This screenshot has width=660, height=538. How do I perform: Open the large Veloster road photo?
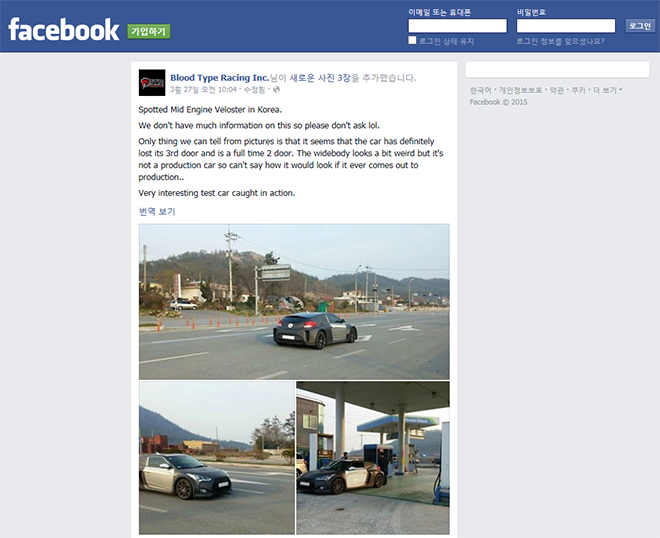(x=294, y=302)
